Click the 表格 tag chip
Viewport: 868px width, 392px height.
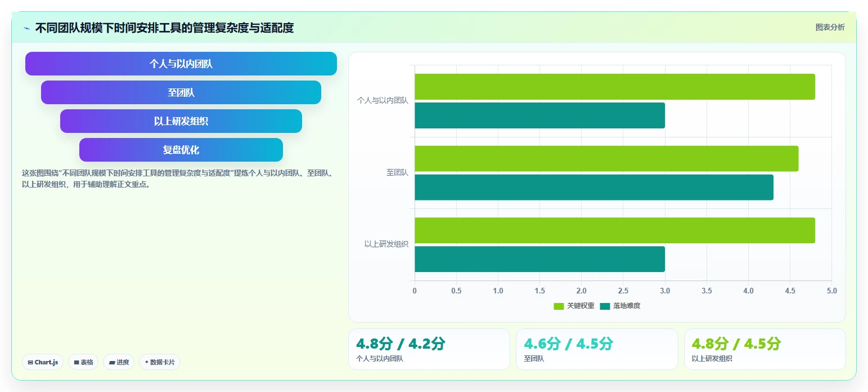coord(83,362)
